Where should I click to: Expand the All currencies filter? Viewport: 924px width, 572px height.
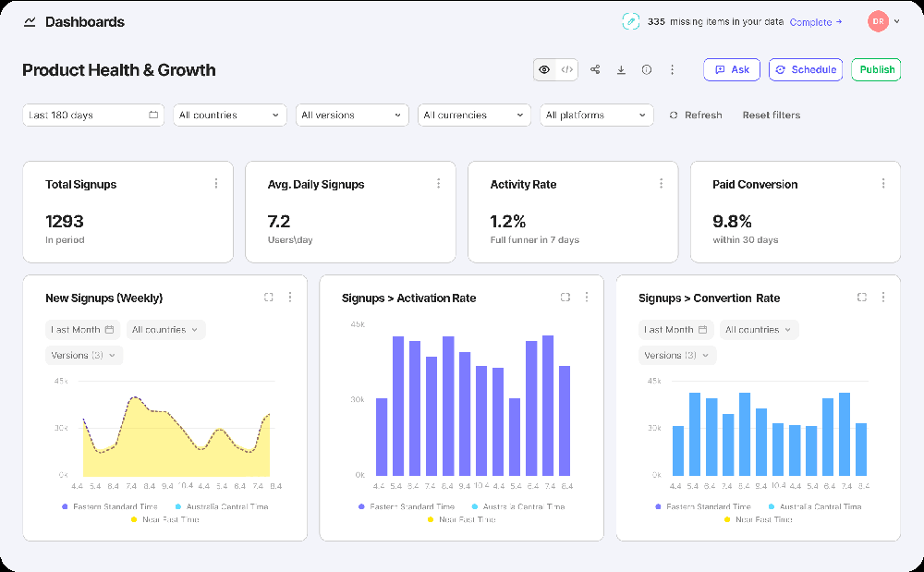pyautogui.click(x=474, y=115)
